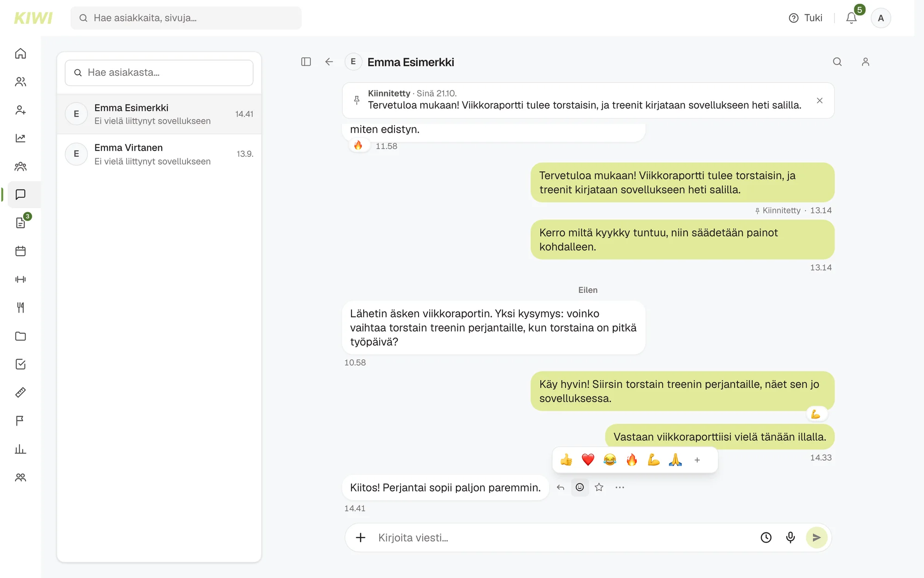Image resolution: width=924 pixels, height=578 pixels.
Task: Open the calendar icon in sidebar
Action: (x=20, y=251)
